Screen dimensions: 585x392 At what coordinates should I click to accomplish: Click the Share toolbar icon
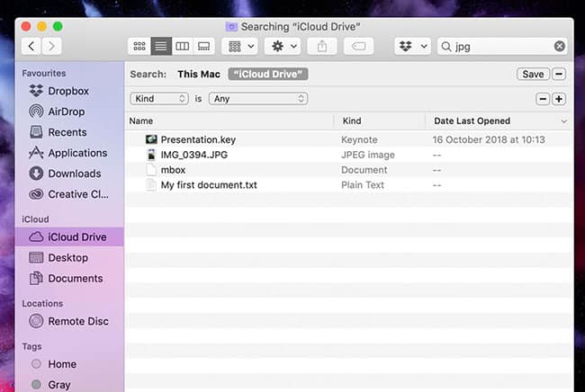[322, 46]
